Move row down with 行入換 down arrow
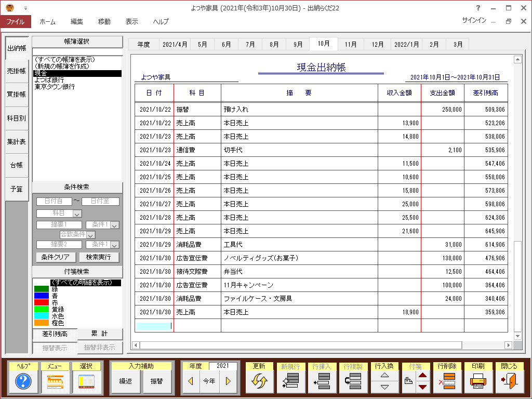 pyautogui.click(x=384, y=387)
